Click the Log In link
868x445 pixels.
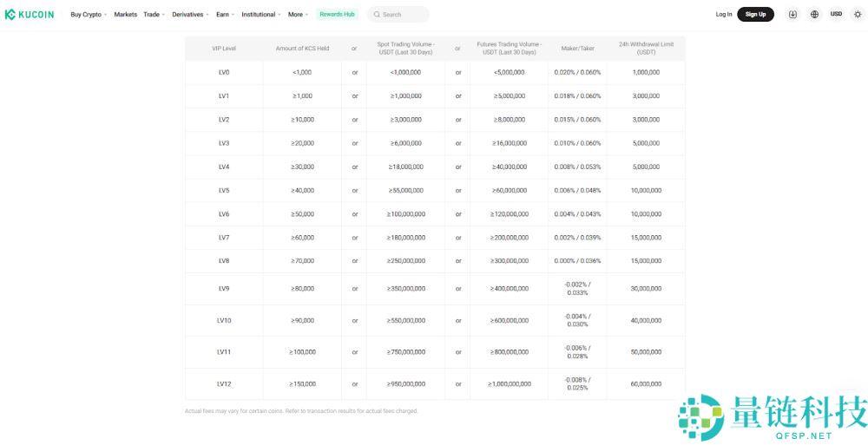(x=723, y=15)
